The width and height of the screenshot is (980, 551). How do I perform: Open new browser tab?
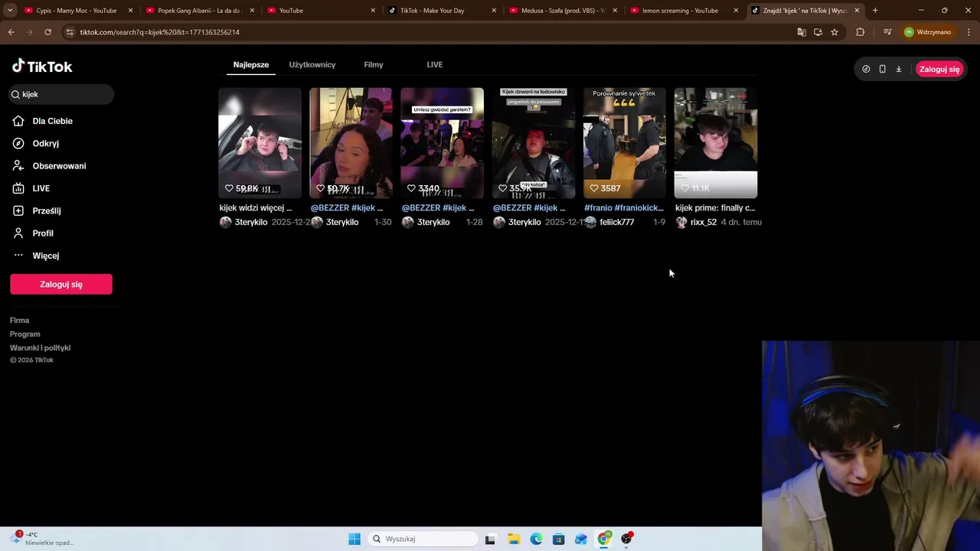point(875,11)
